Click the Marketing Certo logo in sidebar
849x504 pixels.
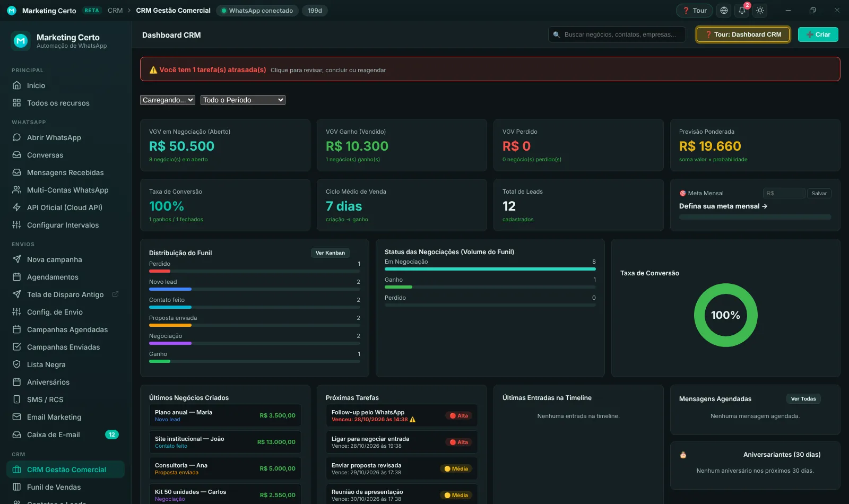pos(21,40)
